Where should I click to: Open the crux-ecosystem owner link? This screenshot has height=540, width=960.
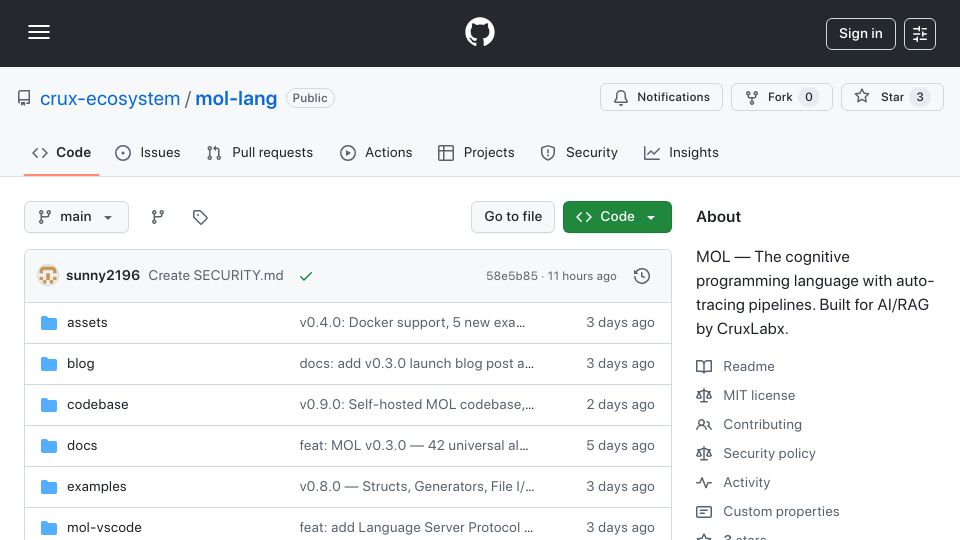pos(110,99)
